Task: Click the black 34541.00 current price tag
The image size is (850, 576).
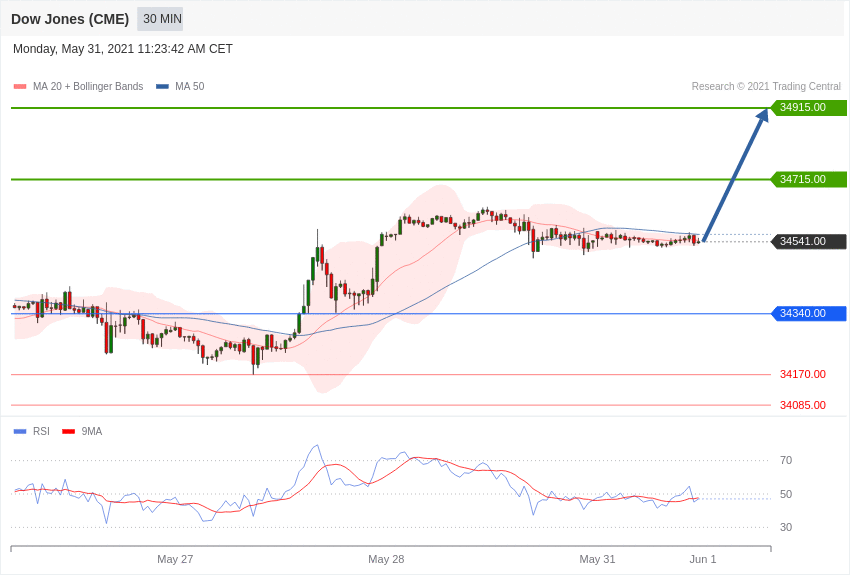Action: (808, 241)
